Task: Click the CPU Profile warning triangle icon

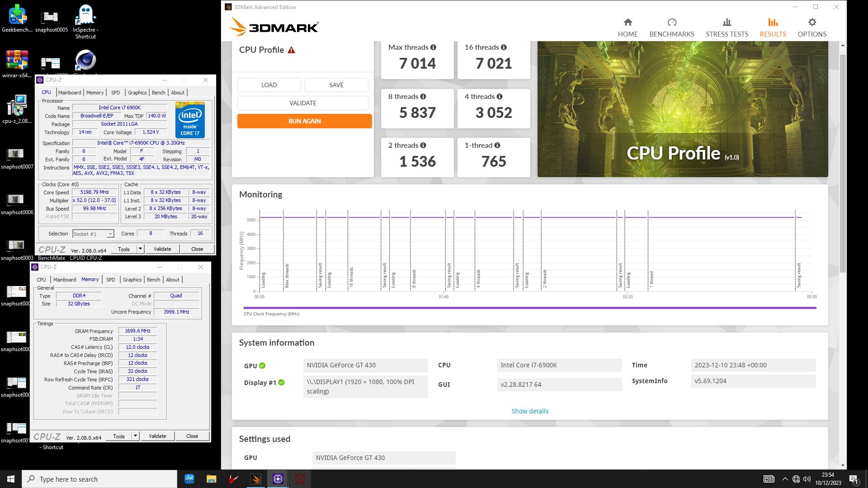Action: tap(292, 50)
